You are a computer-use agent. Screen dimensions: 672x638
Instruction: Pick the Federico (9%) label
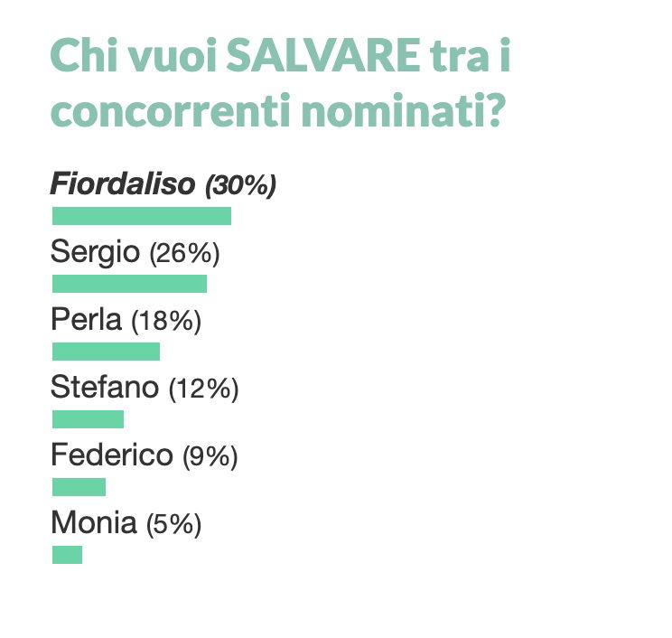click(144, 455)
